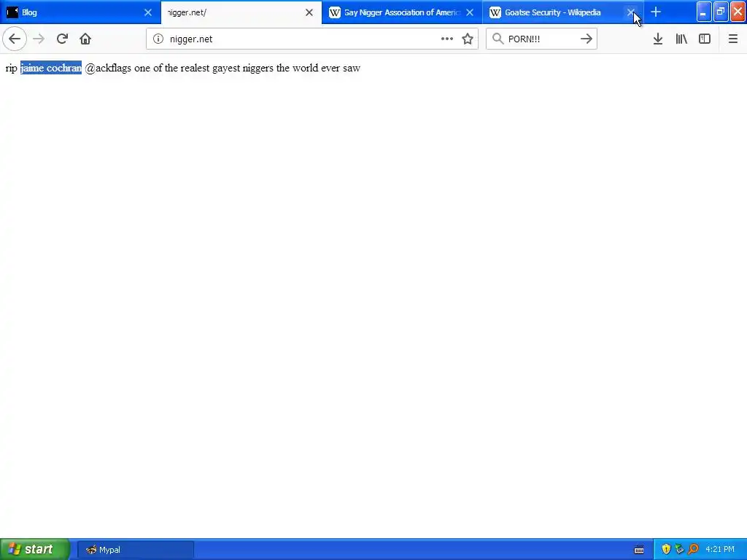
Task: Close the Goatse Security tab
Action: (x=631, y=12)
